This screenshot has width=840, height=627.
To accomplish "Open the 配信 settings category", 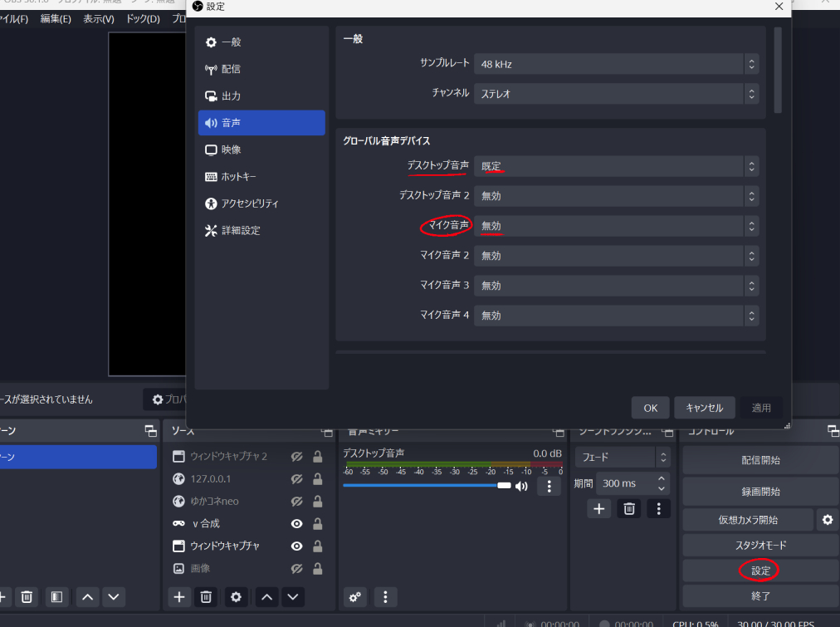I will pyautogui.click(x=261, y=69).
